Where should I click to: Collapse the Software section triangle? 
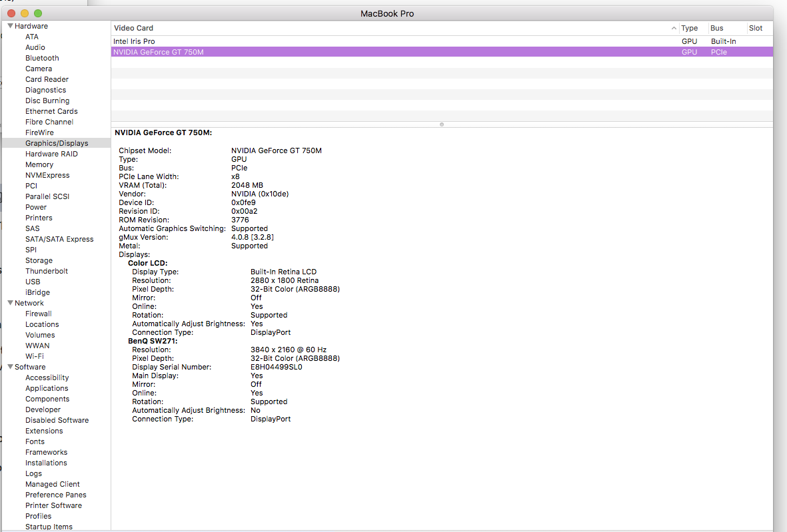coord(10,366)
